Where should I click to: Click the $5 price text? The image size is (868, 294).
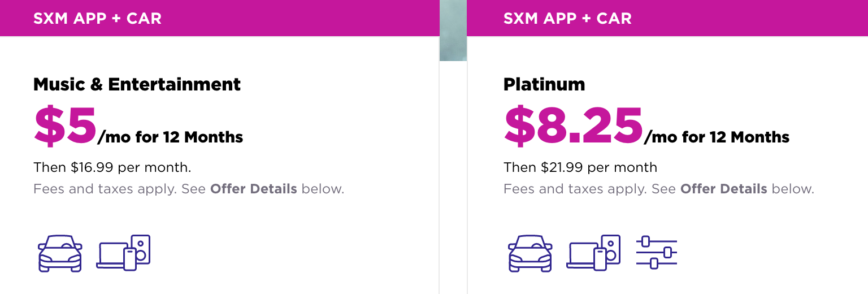[66, 126]
